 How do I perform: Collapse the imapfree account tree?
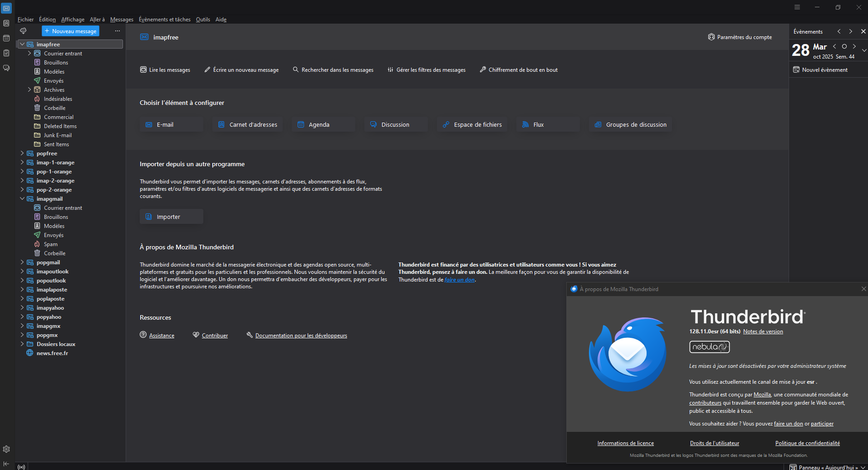pos(22,45)
